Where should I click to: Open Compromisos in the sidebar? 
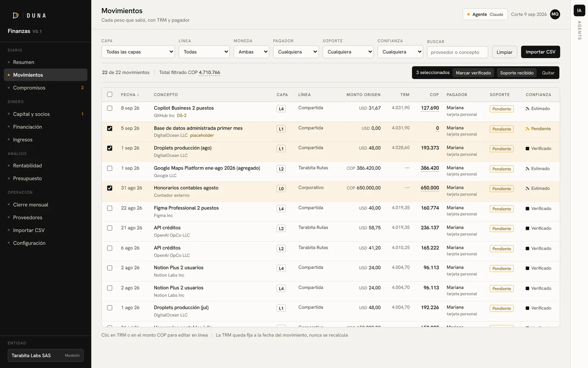tap(46, 88)
